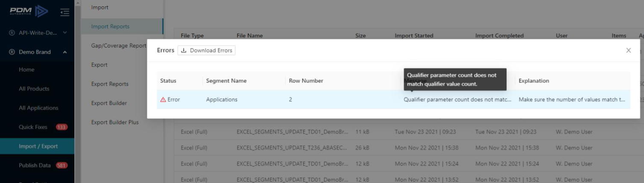The height and width of the screenshot is (183, 644).
Task: Click the File Type column header
Action: point(192,36)
